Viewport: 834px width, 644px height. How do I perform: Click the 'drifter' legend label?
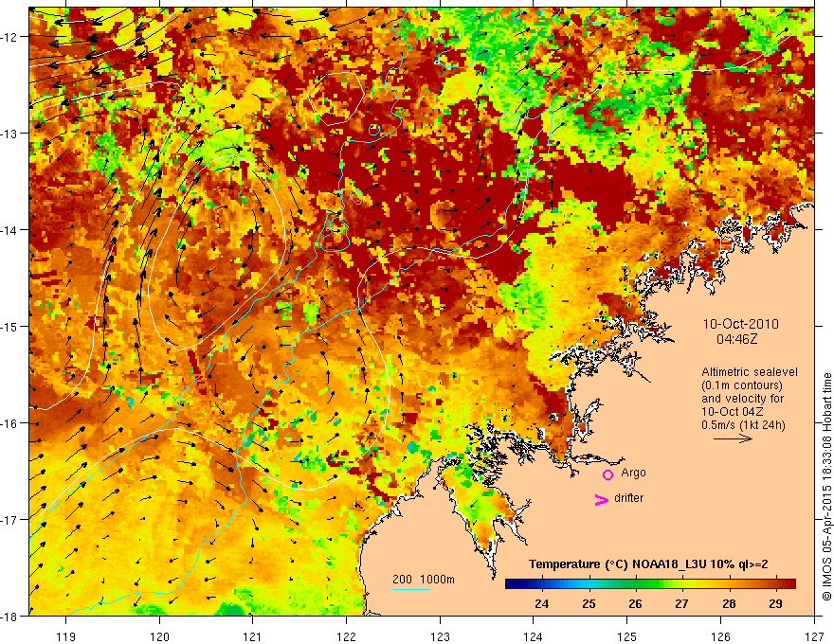pyautogui.click(x=628, y=498)
